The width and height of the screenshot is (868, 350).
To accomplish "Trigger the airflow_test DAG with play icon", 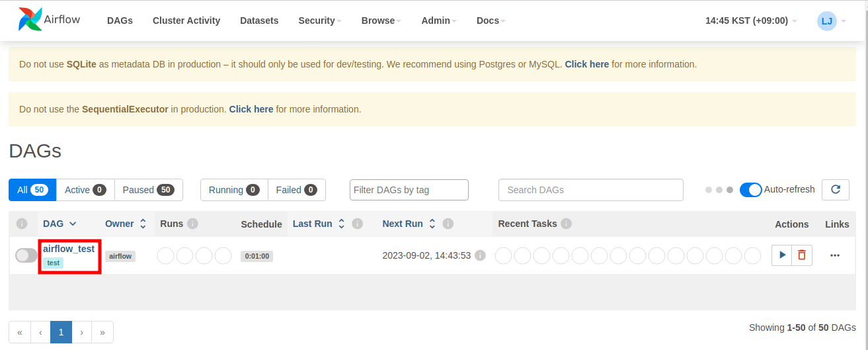I will click(782, 255).
